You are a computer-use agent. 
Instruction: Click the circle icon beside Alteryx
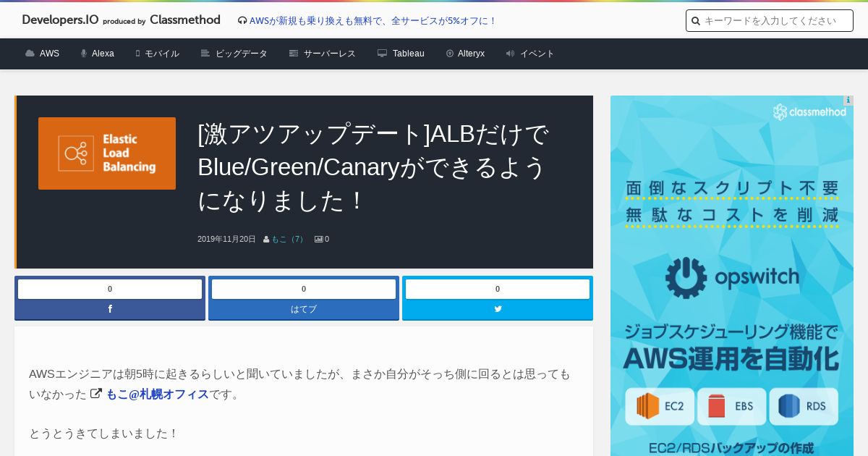(450, 54)
